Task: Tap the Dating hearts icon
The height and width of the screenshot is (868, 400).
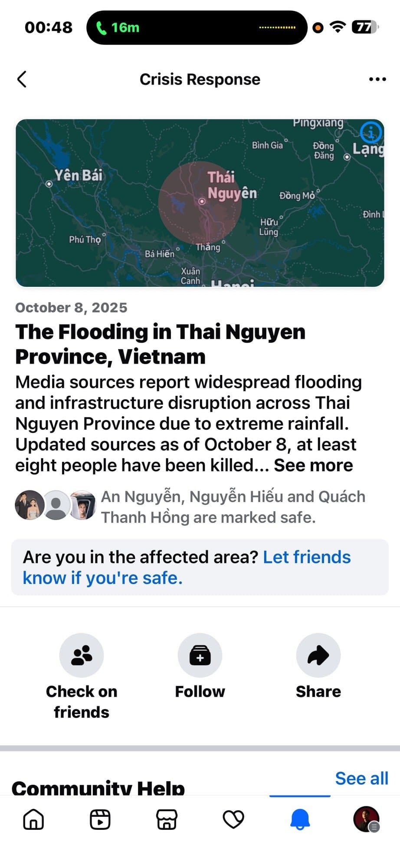Action: [233, 819]
